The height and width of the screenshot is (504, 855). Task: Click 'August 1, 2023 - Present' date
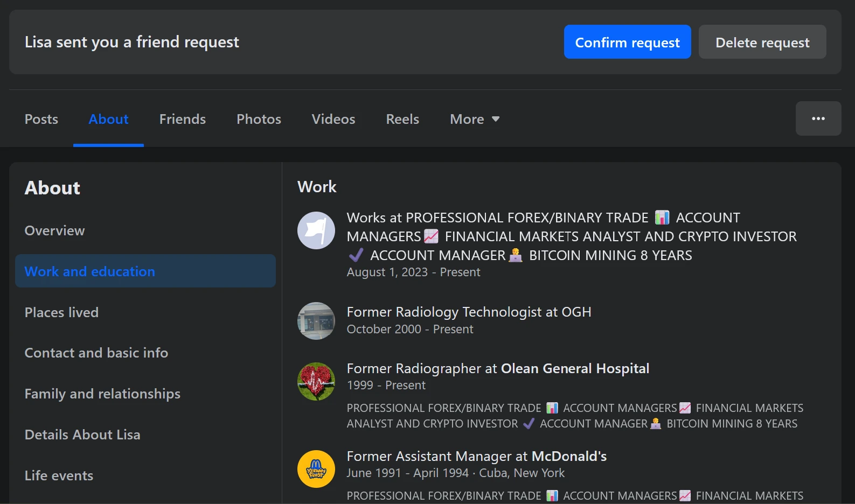pyautogui.click(x=413, y=272)
